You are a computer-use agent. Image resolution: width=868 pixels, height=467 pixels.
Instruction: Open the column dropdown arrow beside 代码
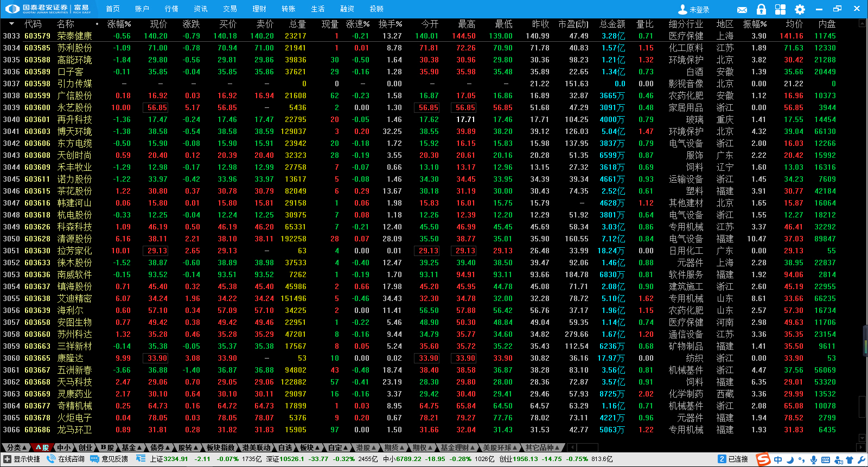click(x=11, y=24)
